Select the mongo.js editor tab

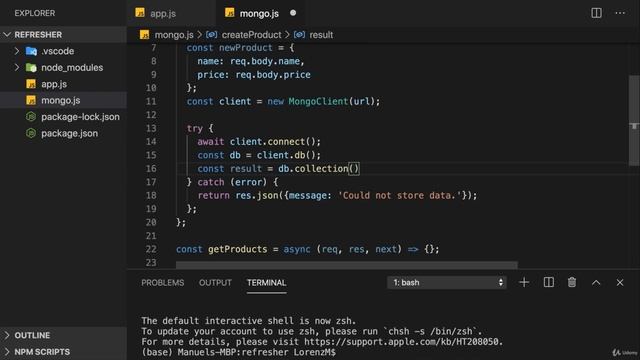[259, 13]
